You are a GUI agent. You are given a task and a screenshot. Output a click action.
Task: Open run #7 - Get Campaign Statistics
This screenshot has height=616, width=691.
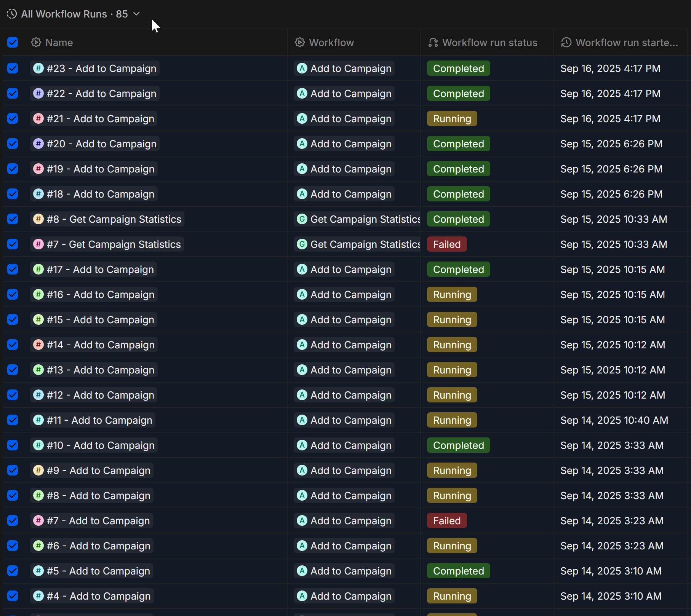[x=107, y=244]
